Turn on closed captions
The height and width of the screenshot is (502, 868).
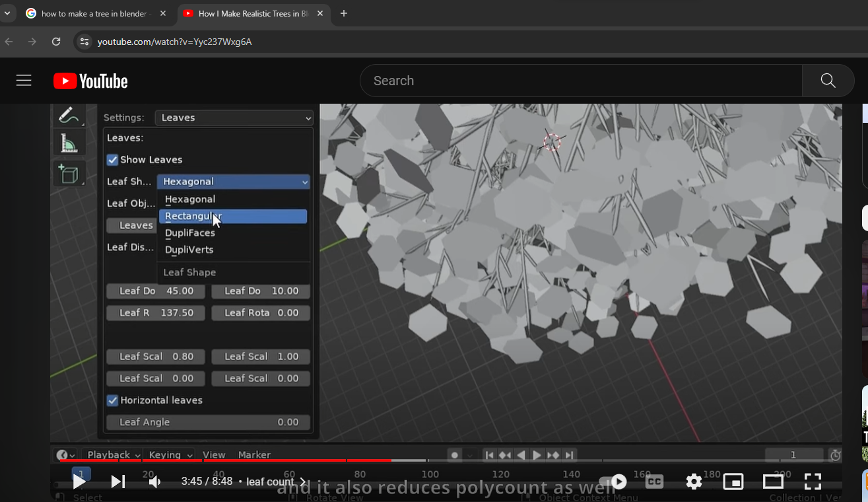pyautogui.click(x=654, y=482)
